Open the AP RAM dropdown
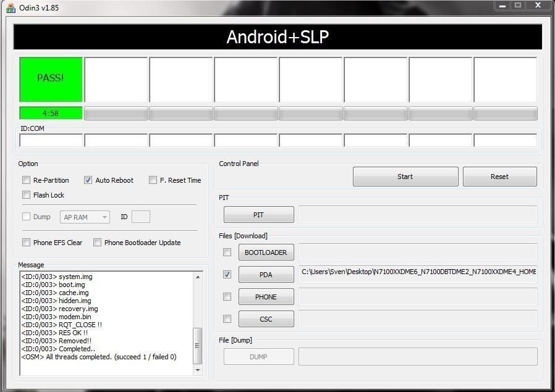 [85, 217]
